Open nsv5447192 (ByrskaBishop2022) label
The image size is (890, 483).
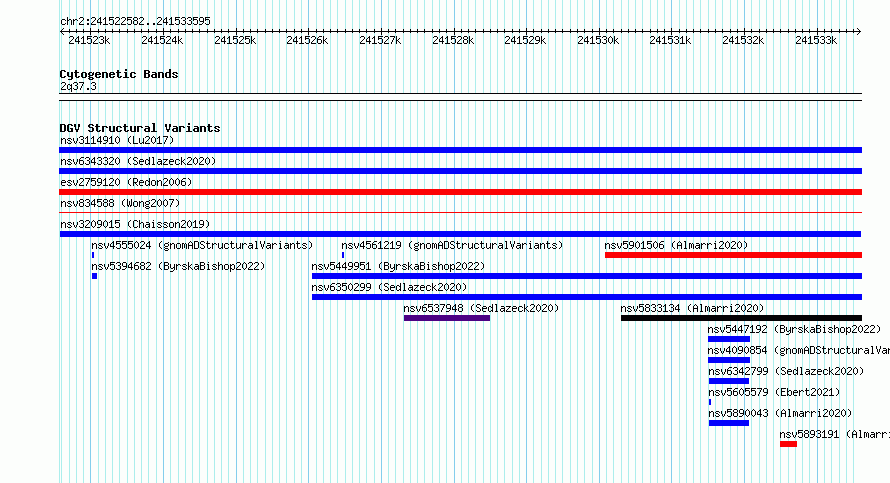(794, 329)
